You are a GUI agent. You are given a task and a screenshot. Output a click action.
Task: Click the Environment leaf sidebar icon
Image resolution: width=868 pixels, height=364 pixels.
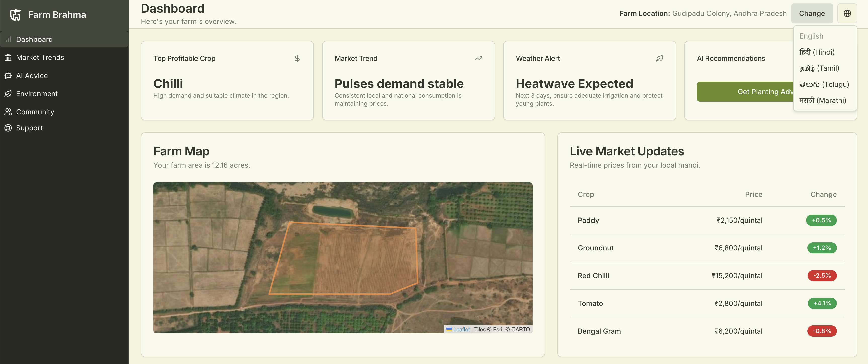point(8,94)
